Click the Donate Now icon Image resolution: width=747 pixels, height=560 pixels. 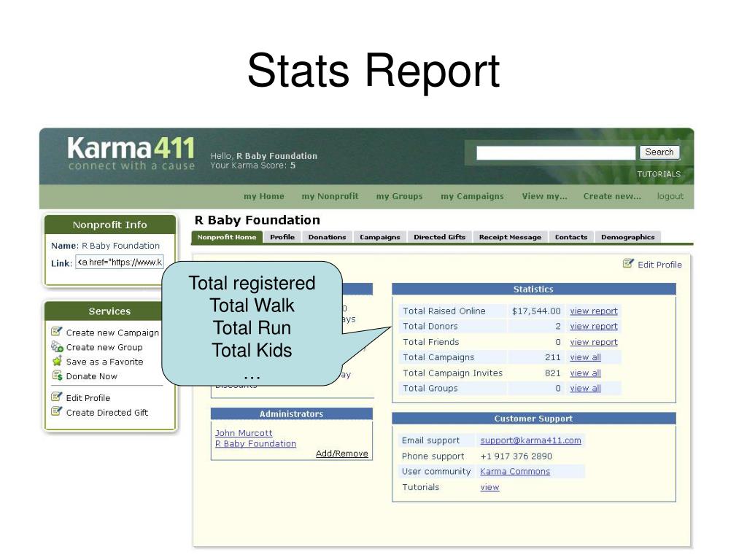click(57, 376)
